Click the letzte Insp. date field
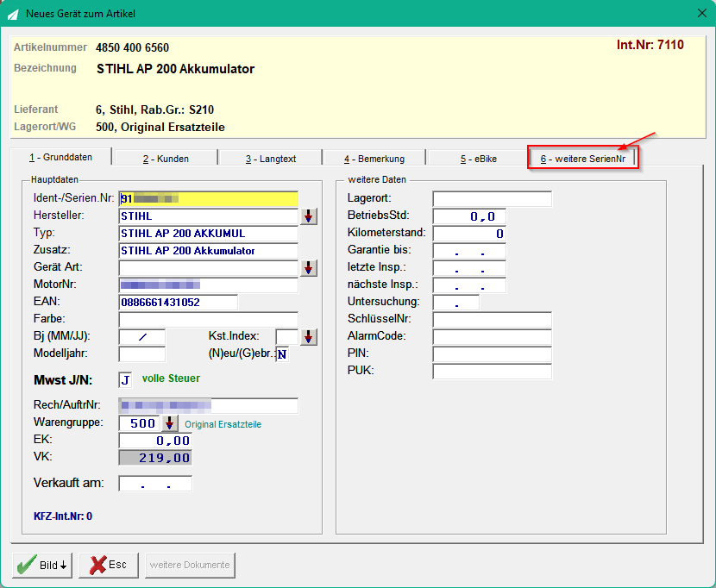This screenshot has height=588, width=716. tap(469, 268)
